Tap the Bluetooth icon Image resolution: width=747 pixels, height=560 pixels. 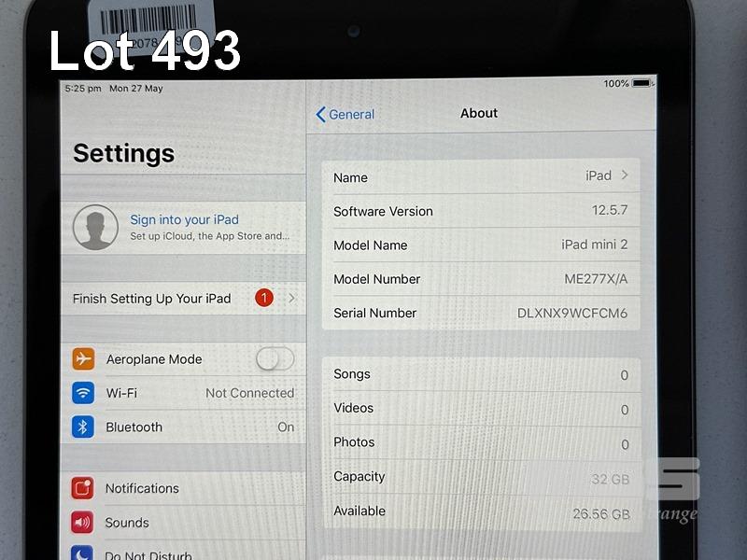point(84,427)
